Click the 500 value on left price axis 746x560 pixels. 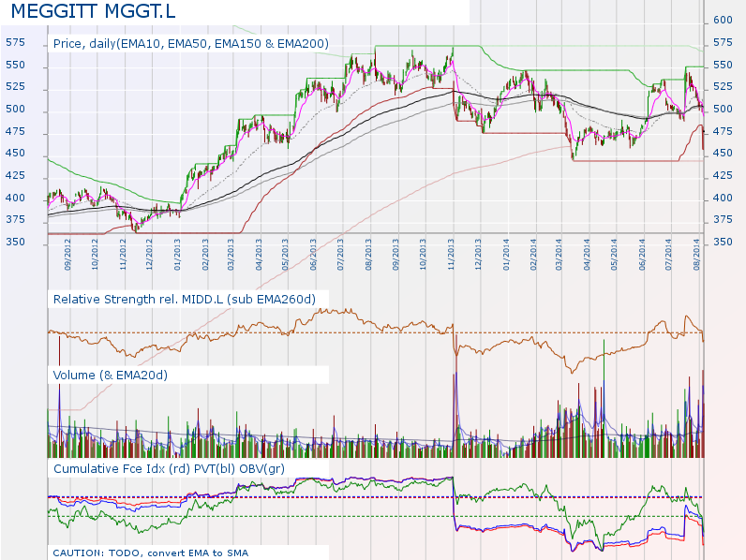pos(15,110)
